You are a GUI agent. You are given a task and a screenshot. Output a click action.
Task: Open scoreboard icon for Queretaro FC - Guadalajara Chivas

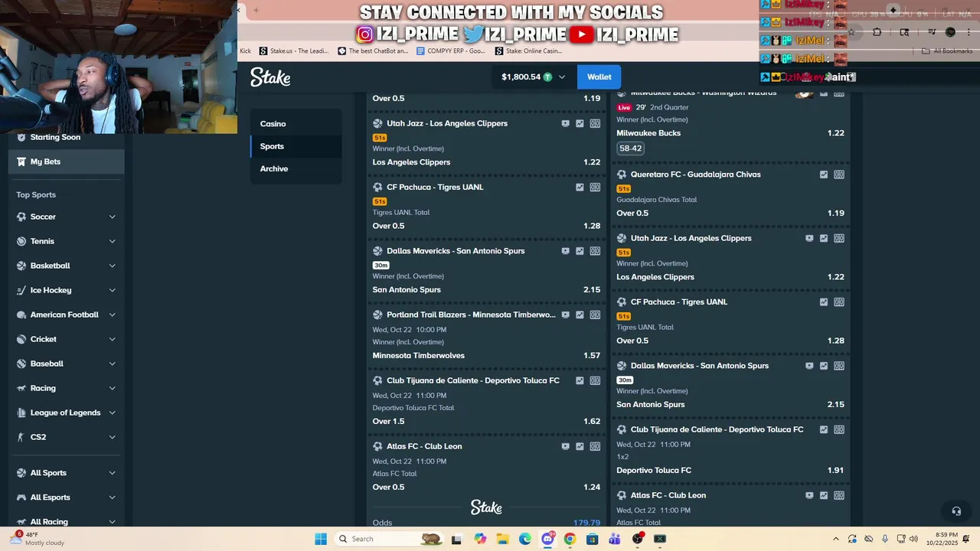[x=839, y=174]
